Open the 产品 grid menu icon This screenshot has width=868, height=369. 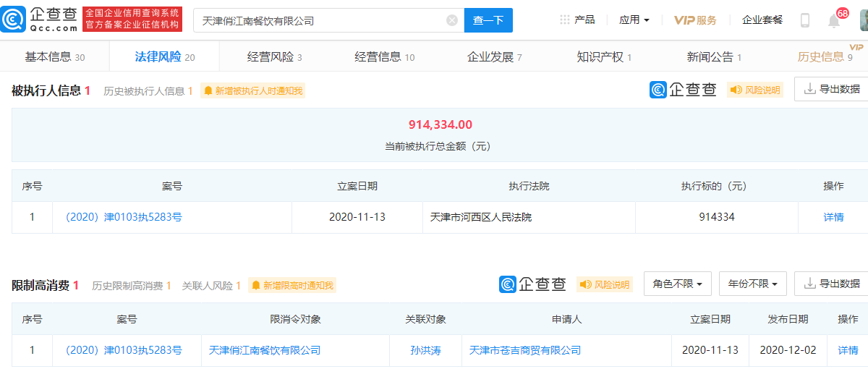pyautogui.click(x=565, y=20)
